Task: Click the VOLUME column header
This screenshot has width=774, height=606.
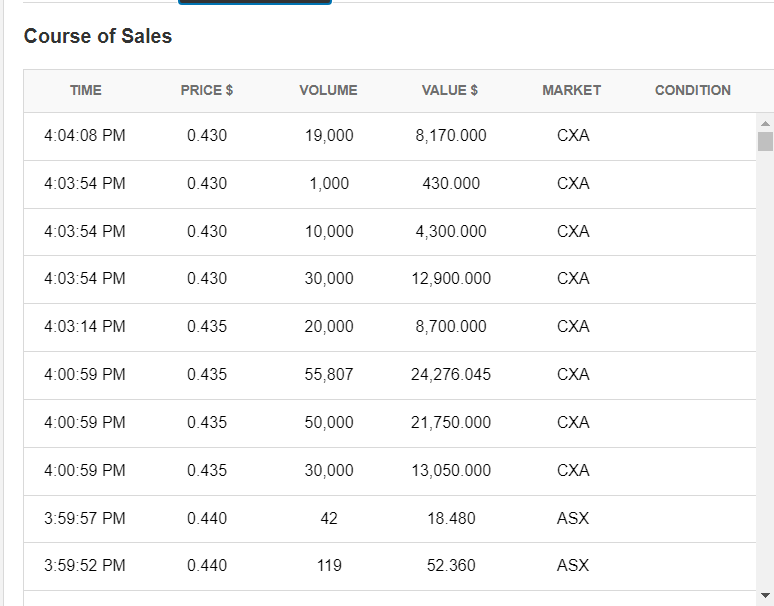Action: pyautogui.click(x=328, y=90)
